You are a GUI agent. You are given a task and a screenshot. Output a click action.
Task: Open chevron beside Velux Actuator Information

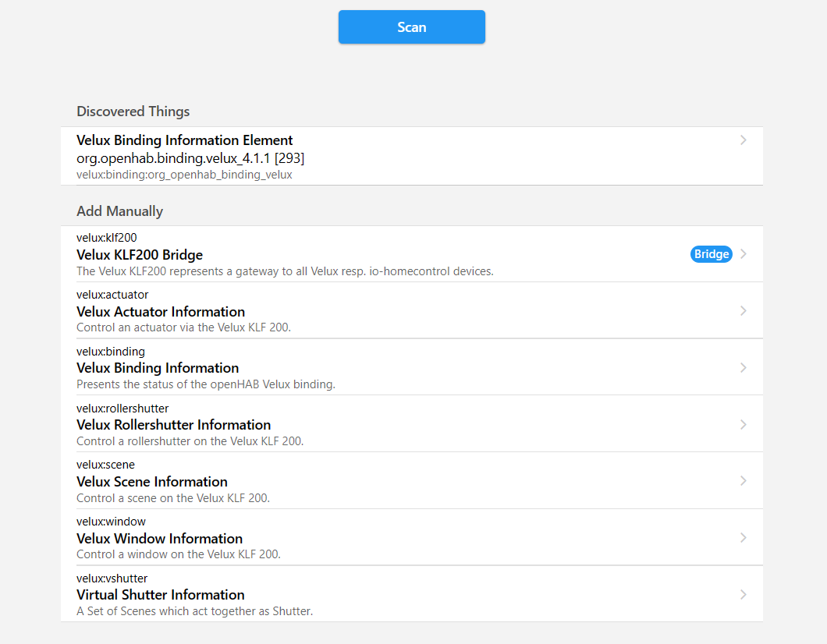click(x=744, y=311)
